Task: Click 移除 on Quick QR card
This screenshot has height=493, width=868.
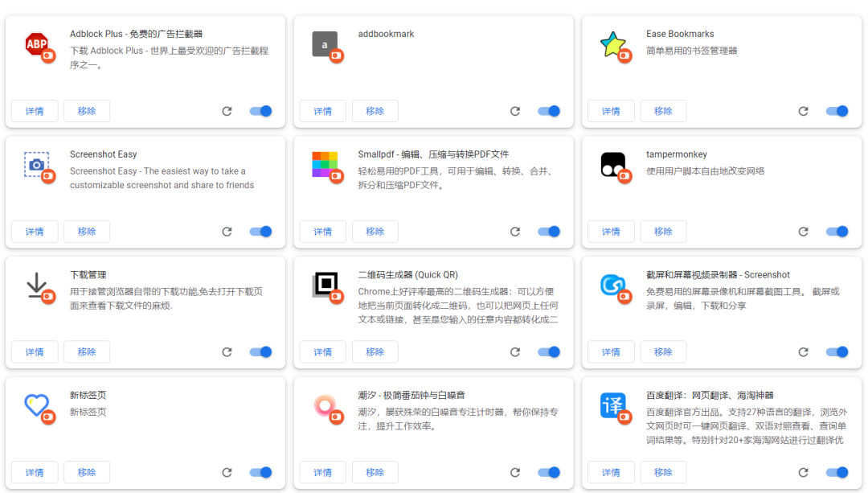Action: click(x=375, y=352)
